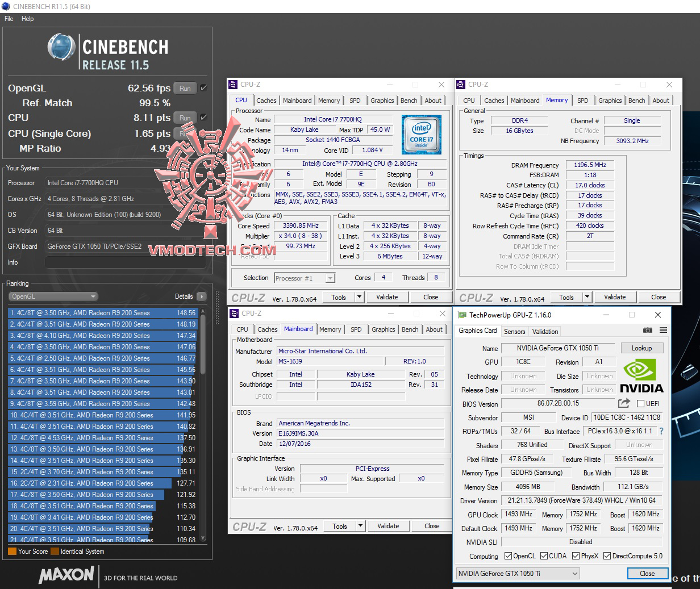Image resolution: width=700 pixels, height=589 pixels.
Task: Click the NVIDIA logo in GPU-Z
Action: (641, 375)
